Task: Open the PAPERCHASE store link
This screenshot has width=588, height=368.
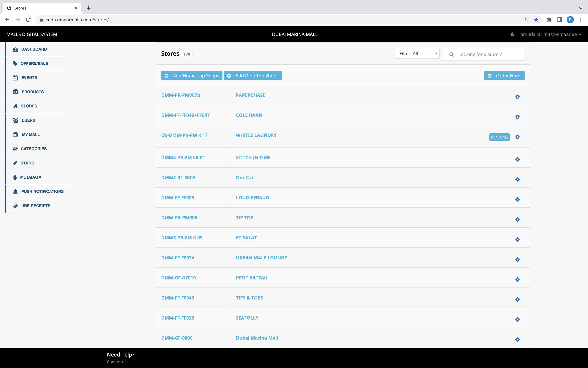Action: pyautogui.click(x=251, y=95)
